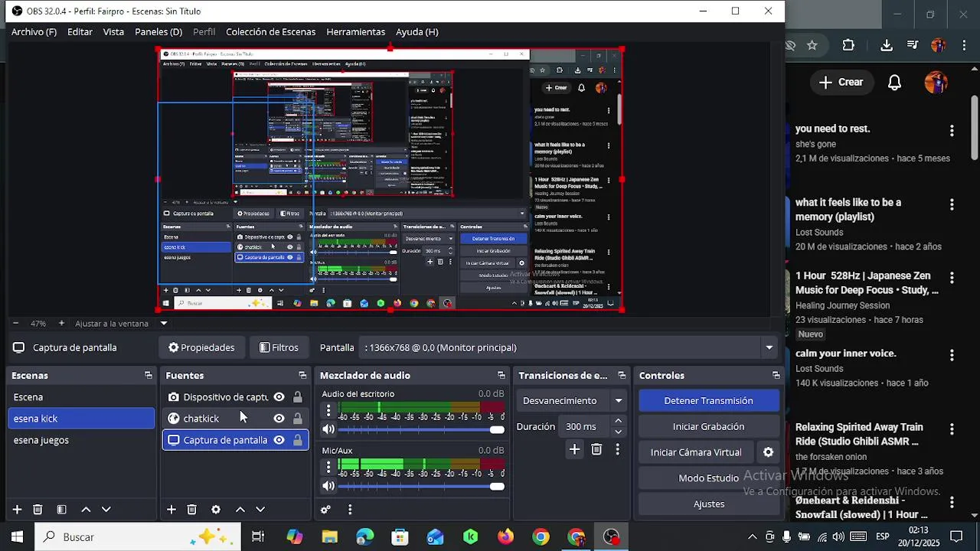Open advanced audio properties gears icon
980x551 pixels.
click(325, 510)
